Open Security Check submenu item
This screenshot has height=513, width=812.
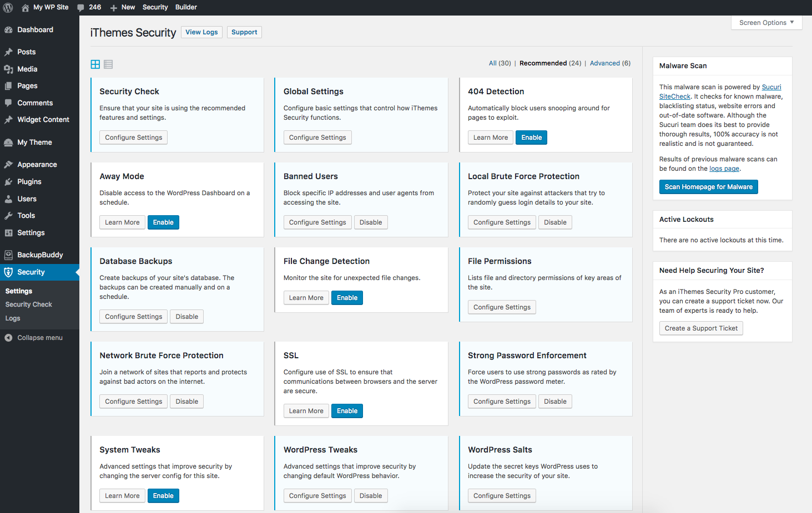click(29, 304)
